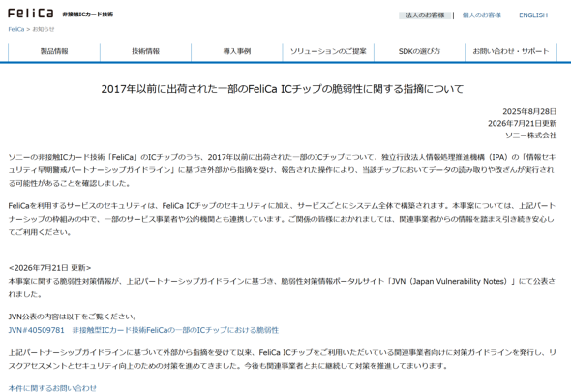Image resolution: width=571 pixels, height=392 pixels.
Task: Open ソリューションのご提案 navigation menu
Action: (x=328, y=51)
